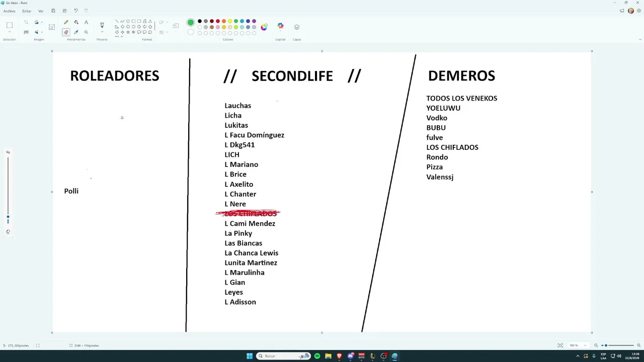Select the triangle shape
This screenshot has width=644, height=362.
pos(150,21)
